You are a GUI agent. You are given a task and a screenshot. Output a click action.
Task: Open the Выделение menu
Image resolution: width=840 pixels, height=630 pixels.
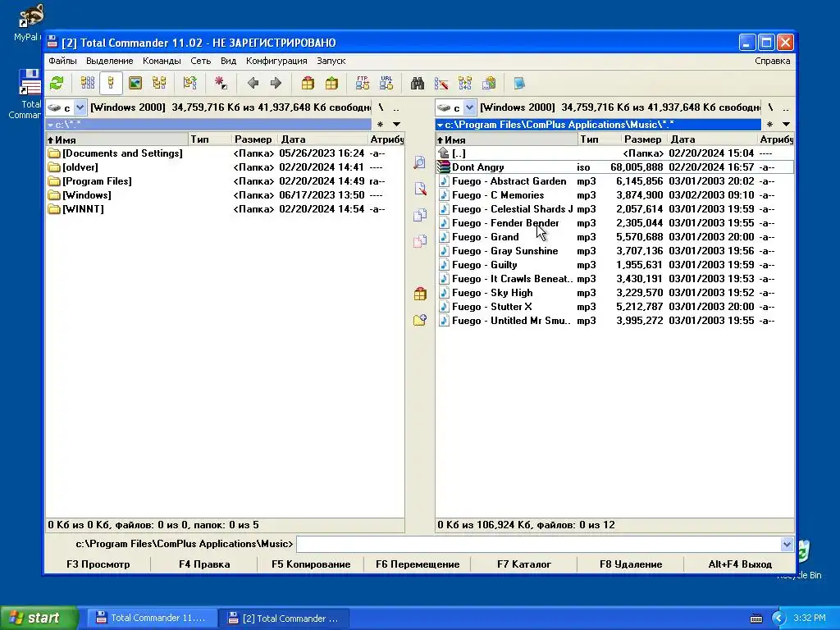pyautogui.click(x=109, y=61)
